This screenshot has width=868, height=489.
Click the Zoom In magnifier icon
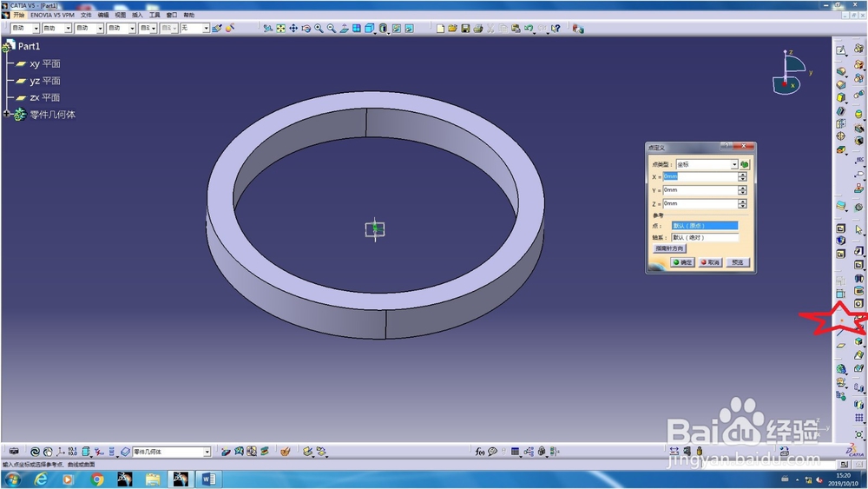(319, 29)
